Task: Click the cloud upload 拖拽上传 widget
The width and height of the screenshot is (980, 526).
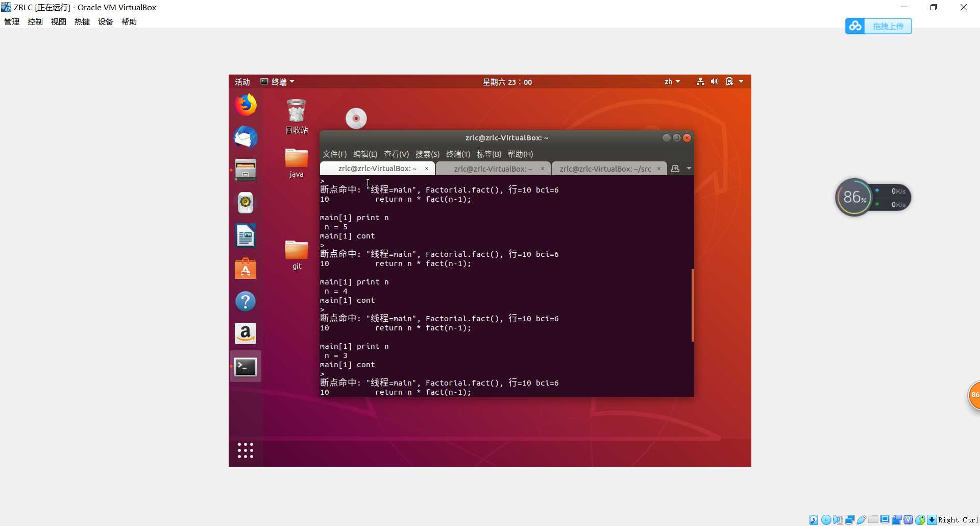Action: point(878,26)
